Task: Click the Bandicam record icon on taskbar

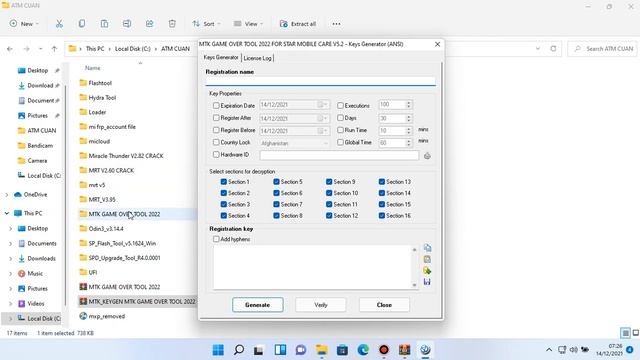Action: click(x=384, y=350)
